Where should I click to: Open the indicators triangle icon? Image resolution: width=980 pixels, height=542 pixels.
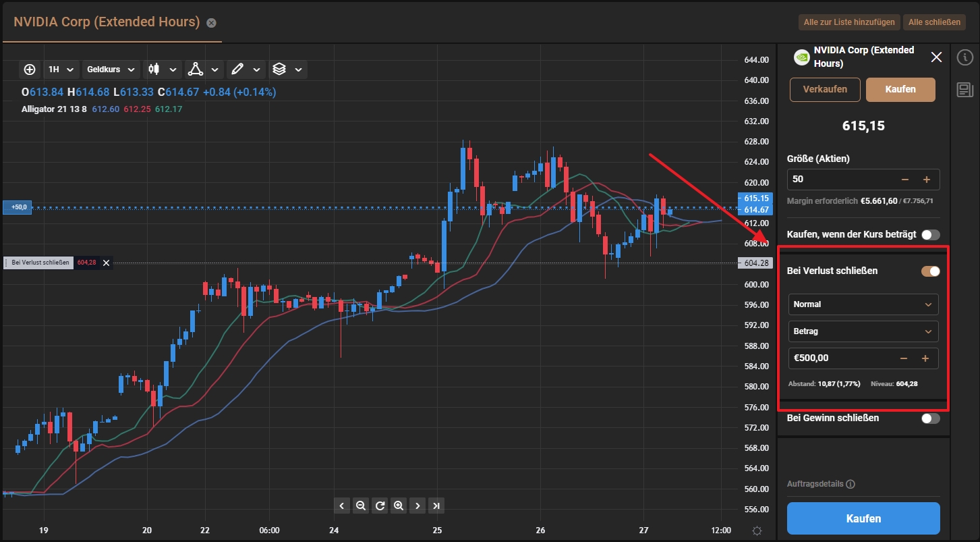click(x=195, y=69)
